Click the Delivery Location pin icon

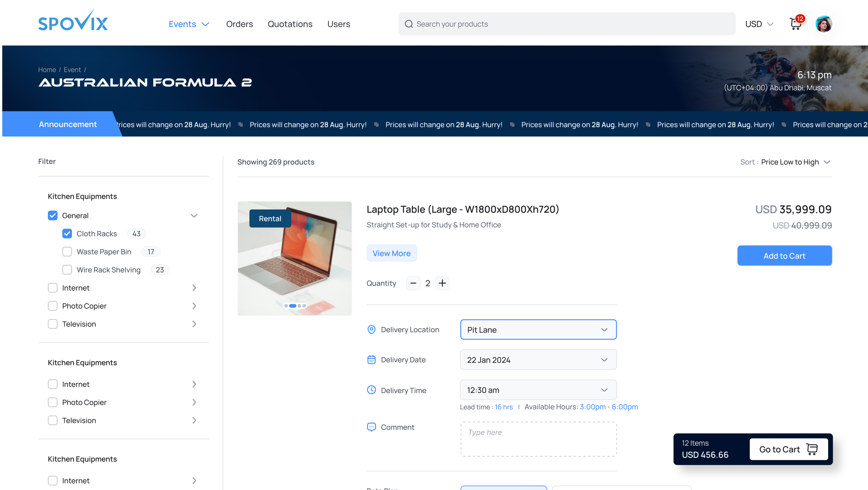click(x=371, y=329)
